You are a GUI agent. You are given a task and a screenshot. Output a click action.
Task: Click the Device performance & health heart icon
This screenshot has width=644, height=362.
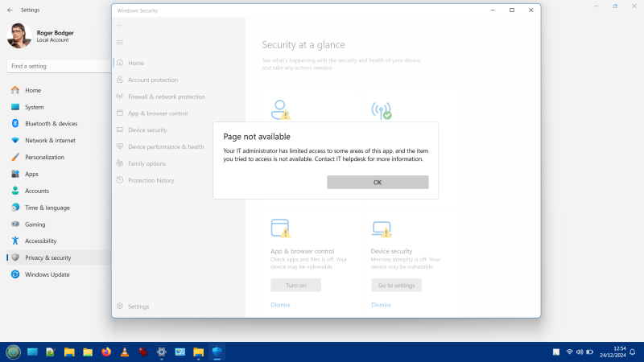(x=120, y=147)
